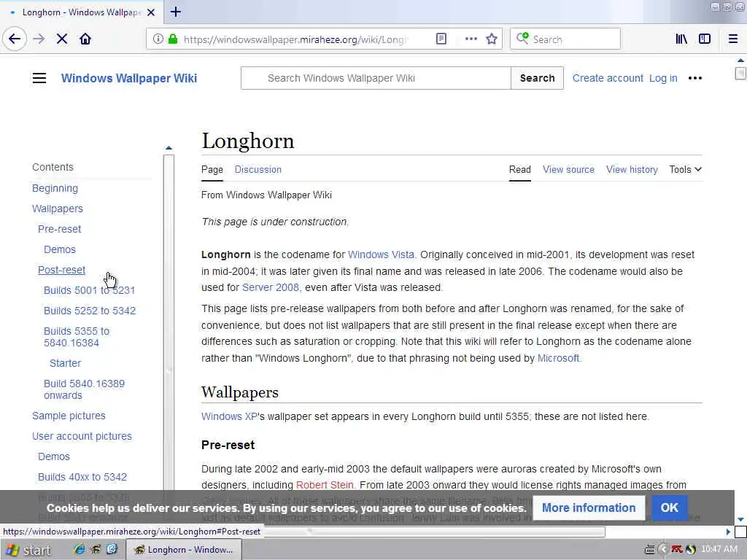
Task: Jump to Build 5840.16389 onwards section
Action: 84,389
